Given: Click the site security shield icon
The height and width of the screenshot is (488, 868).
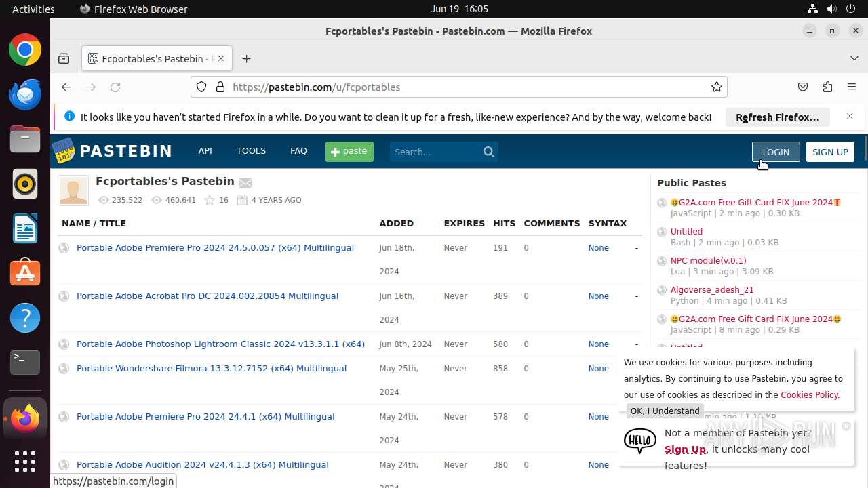Looking at the screenshot, I should pos(201,87).
